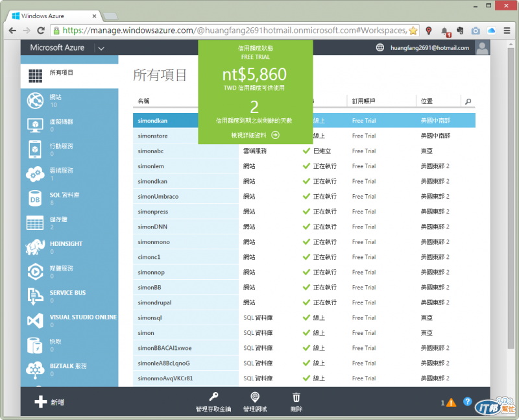Click the search magnifier in table header

tap(468, 101)
